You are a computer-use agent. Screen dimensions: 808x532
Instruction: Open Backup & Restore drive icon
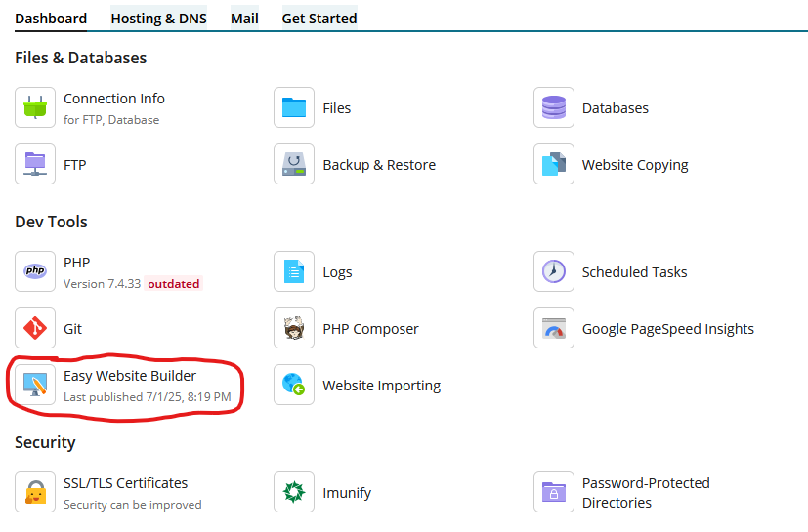pyautogui.click(x=294, y=164)
